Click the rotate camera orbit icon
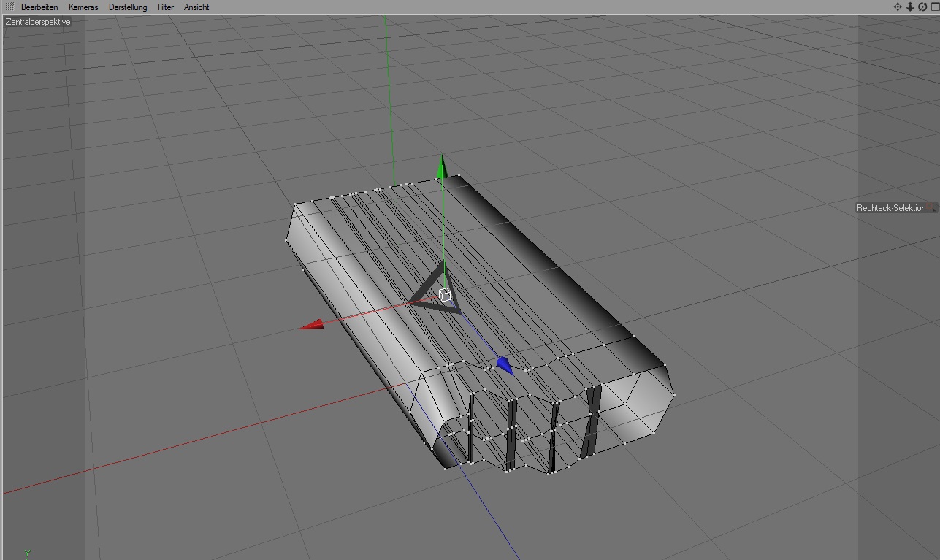 coord(922,7)
